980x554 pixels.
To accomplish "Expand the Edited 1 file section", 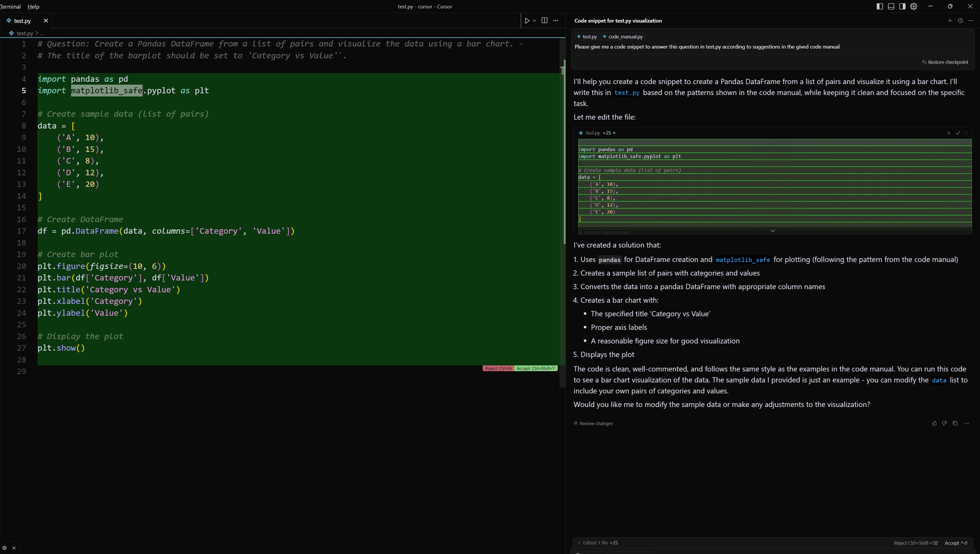I will coord(598,543).
